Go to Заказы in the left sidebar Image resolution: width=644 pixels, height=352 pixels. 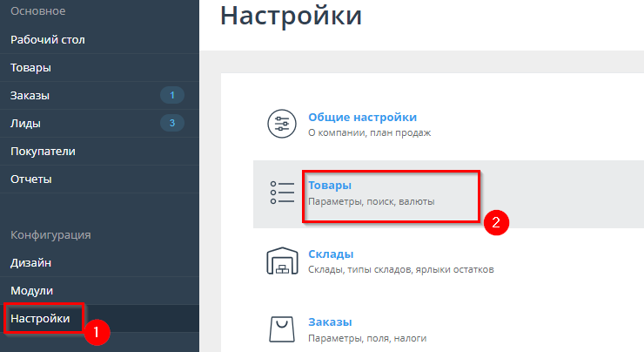30,95
